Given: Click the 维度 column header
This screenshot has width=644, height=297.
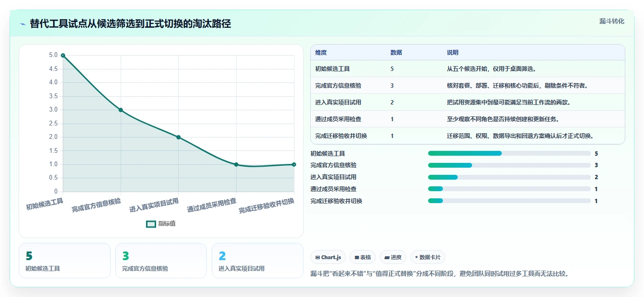Looking at the screenshot, I should 321,53.
